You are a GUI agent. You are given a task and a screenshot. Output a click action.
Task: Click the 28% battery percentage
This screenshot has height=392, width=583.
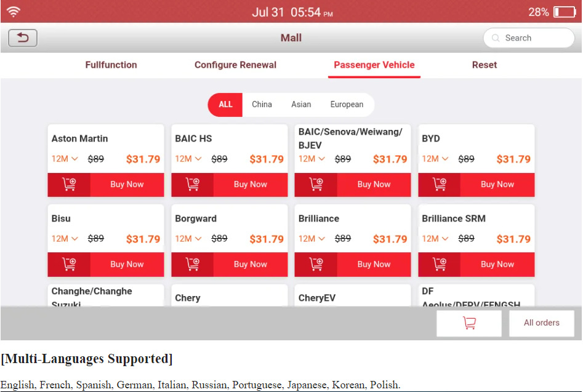(x=539, y=12)
